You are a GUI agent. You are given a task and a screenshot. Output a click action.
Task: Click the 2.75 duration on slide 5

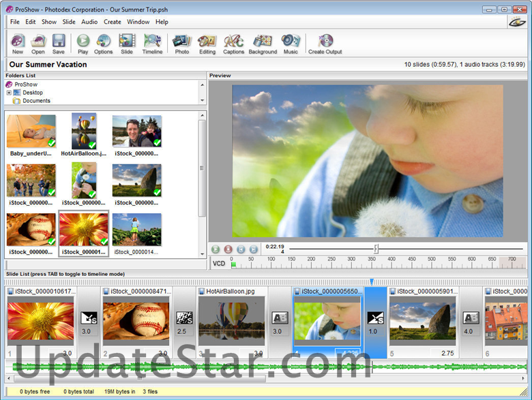[447, 353]
